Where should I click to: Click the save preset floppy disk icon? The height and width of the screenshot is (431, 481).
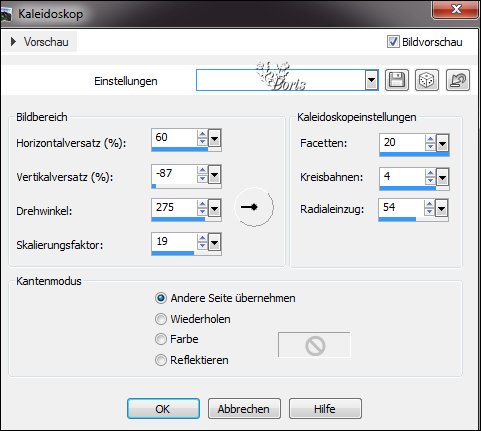pyautogui.click(x=397, y=80)
